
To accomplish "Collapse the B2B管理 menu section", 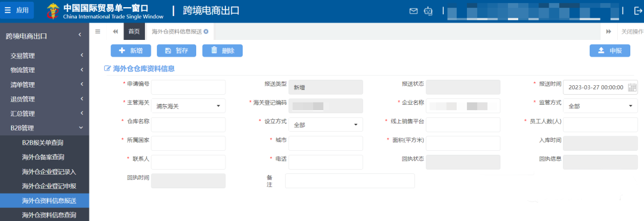I will (x=44, y=128).
